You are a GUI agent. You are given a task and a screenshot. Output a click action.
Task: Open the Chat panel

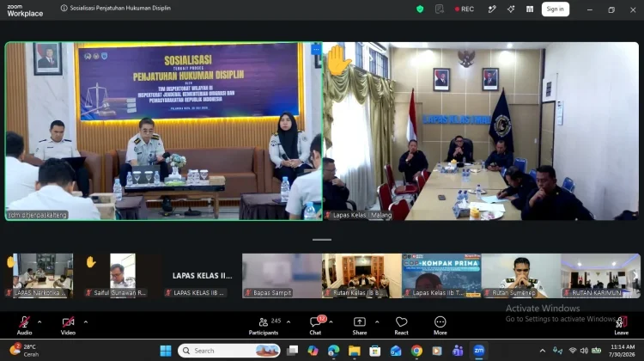tap(315, 326)
